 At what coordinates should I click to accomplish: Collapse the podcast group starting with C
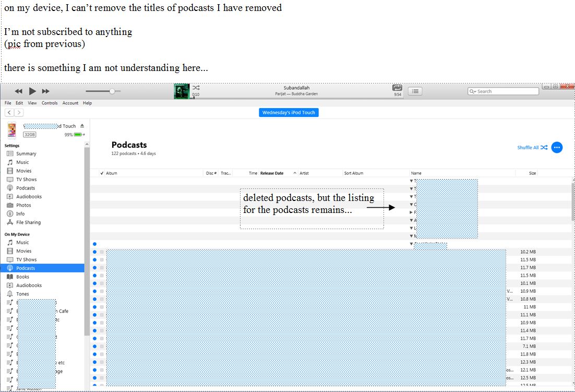411,205
